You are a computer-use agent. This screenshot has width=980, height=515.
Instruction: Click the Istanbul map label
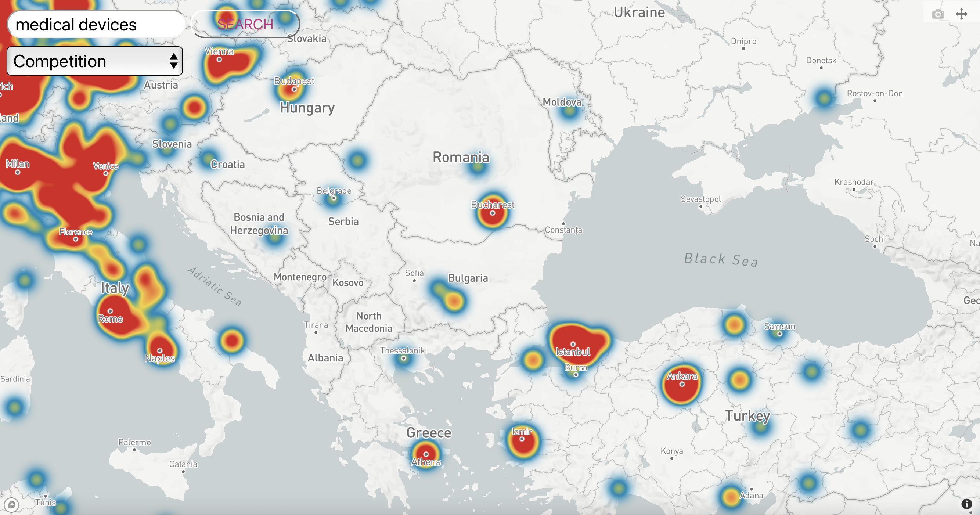point(573,352)
